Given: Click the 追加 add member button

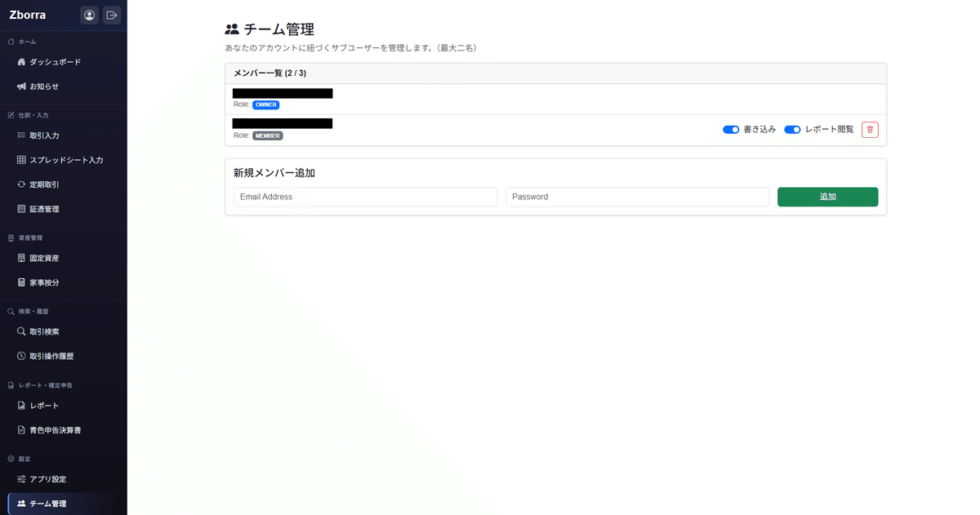Looking at the screenshot, I should [x=827, y=197].
